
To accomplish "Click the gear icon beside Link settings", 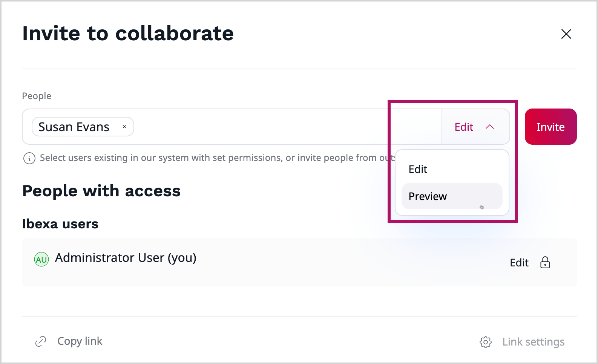I will pyautogui.click(x=486, y=342).
